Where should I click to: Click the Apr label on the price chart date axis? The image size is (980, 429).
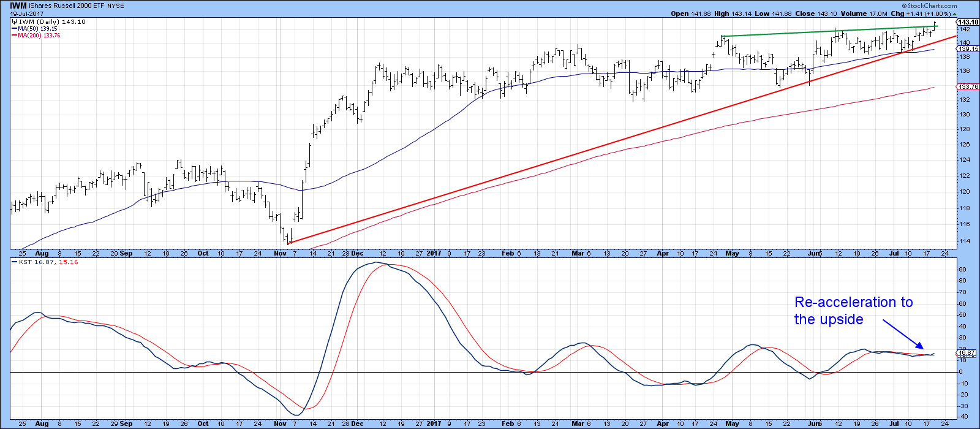[663, 253]
